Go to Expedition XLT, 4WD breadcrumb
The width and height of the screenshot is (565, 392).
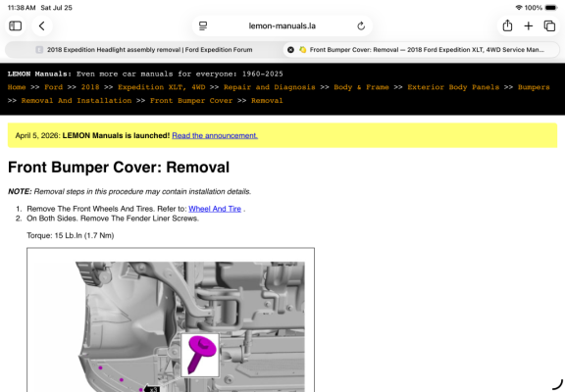[162, 87]
